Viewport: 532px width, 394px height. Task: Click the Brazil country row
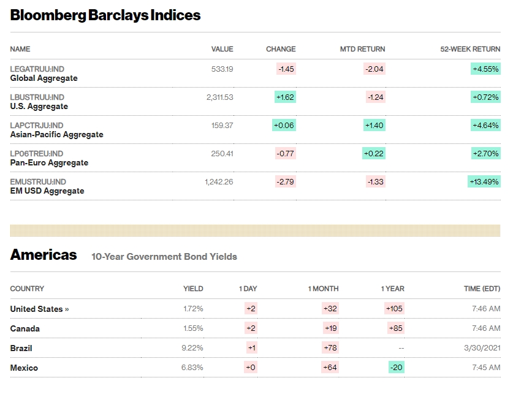21,348
